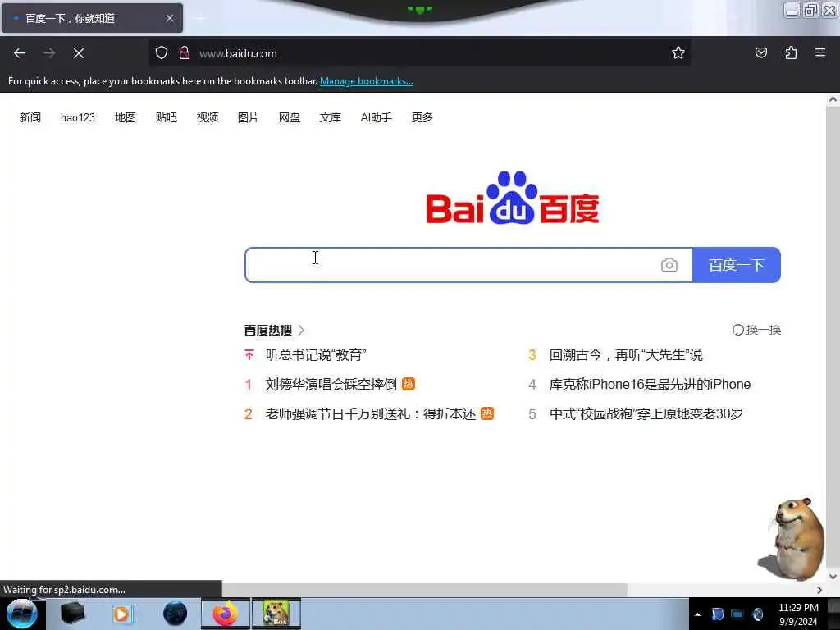Screen dimensions: 840x630
Task: Open the 地图 navigation link
Action: [x=126, y=117]
